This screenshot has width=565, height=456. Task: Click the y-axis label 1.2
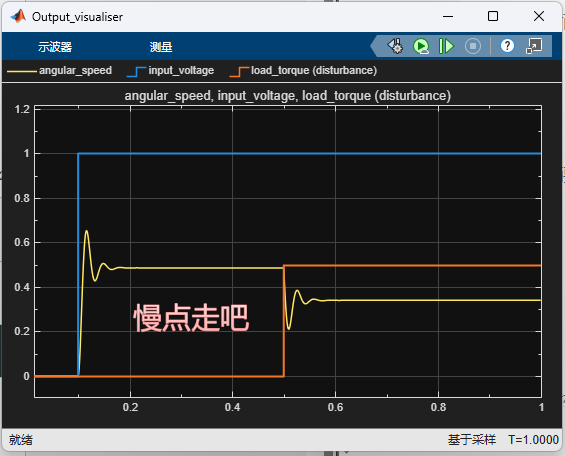click(22, 109)
